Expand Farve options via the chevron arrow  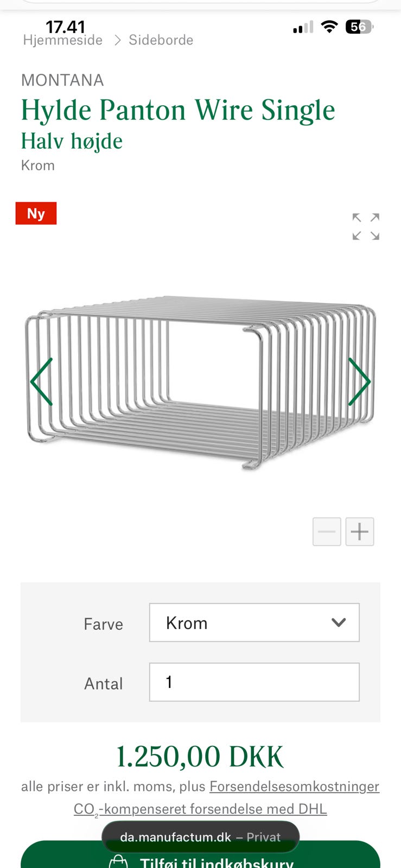[339, 623]
